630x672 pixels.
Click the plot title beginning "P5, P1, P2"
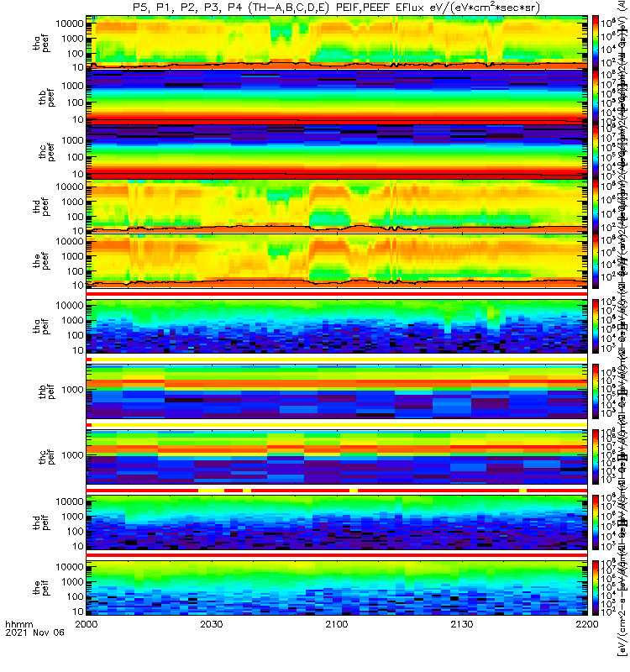336,8
